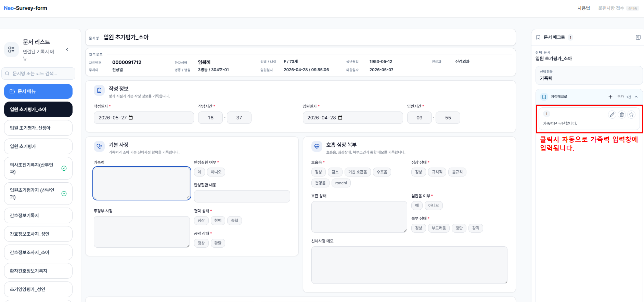Click the 지정매크로 bookmark icon

544,97
